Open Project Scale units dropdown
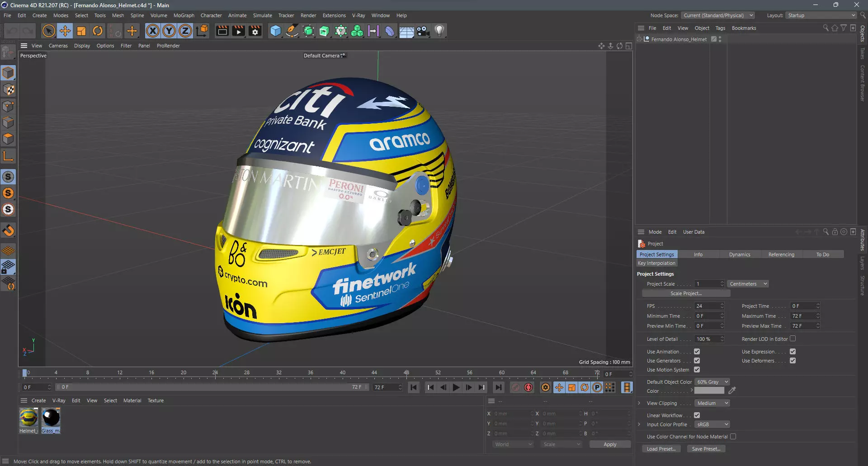Viewport: 868px width, 466px height. click(x=748, y=284)
